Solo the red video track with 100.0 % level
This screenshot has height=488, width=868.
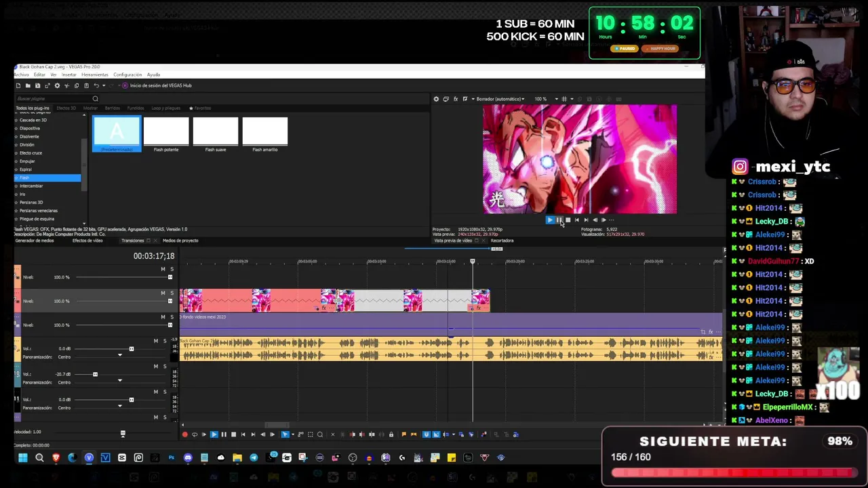172,293
